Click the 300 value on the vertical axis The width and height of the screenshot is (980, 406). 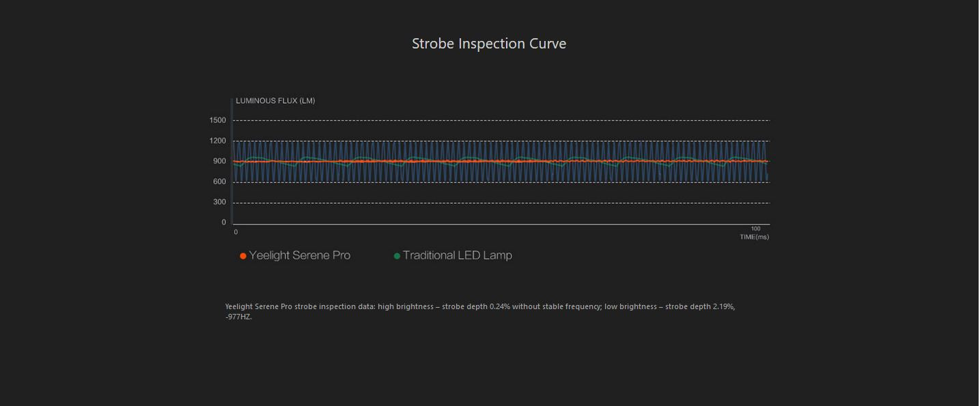219,202
